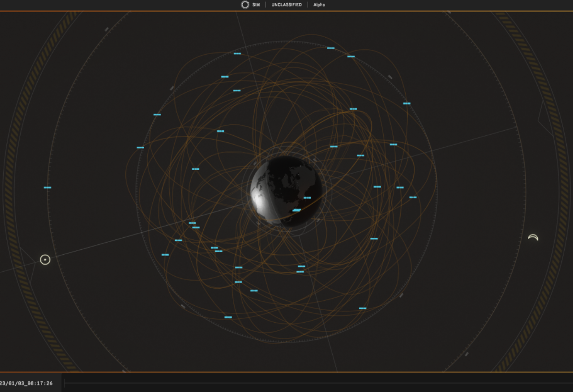
Task: Select the bottommost satellite marker in the view
Action: 228,317
